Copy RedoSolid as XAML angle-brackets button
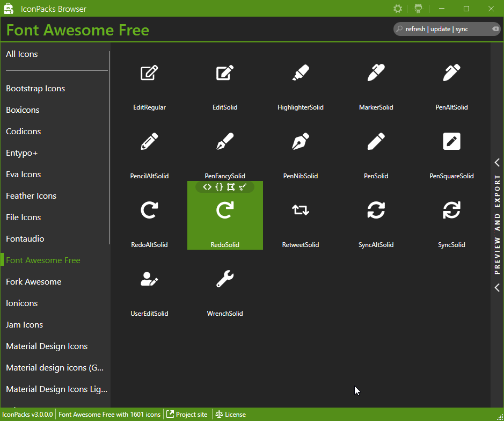This screenshot has height=421, width=504. (x=207, y=187)
